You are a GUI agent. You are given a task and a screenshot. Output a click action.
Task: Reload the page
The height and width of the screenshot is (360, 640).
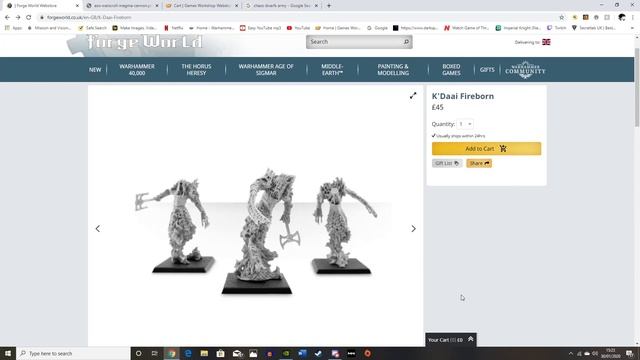tap(29, 17)
